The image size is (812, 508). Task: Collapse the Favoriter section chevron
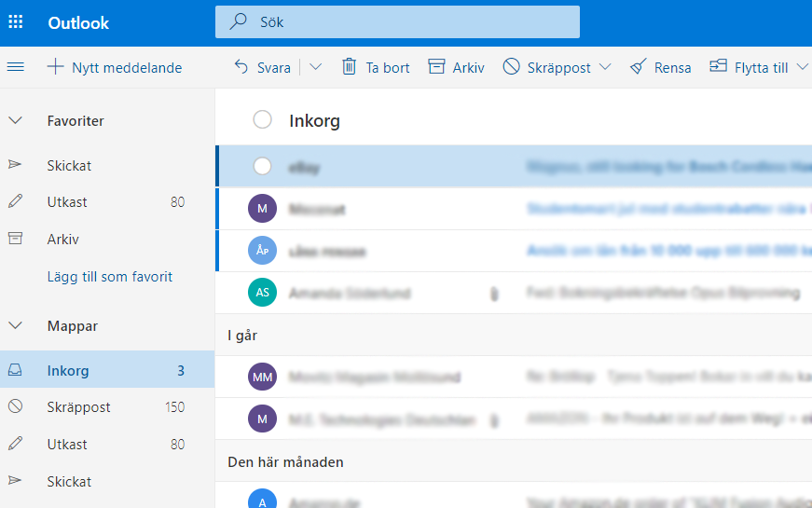16,120
